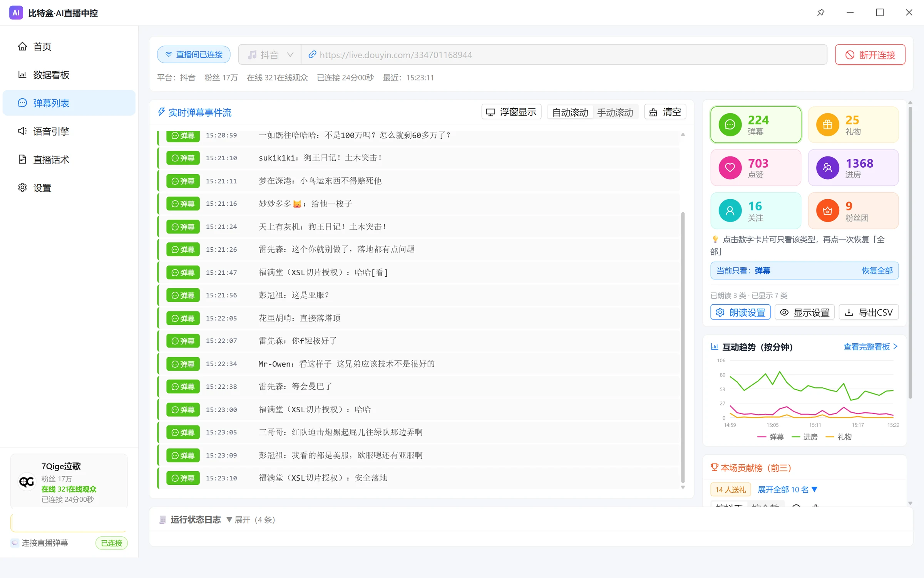The width and height of the screenshot is (924, 578).
Task: Click 清空 to clear the danmaku list
Action: coord(665,112)
